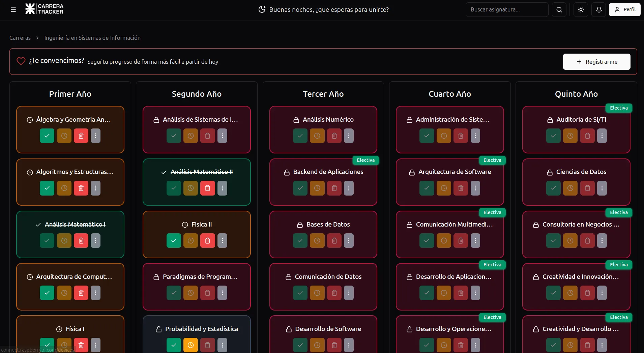Mark Física II as approved
This screenshot has height=353, width=644.
point(174,241)
